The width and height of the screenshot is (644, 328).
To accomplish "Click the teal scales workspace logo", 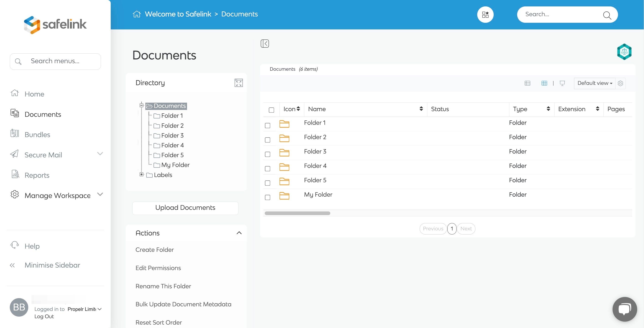I will (x=624, y=52).
